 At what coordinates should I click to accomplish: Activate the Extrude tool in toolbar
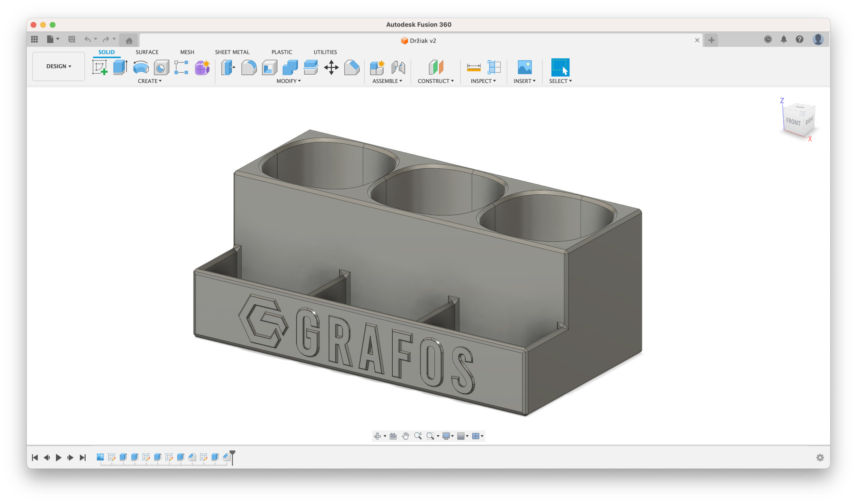[120, 67]
